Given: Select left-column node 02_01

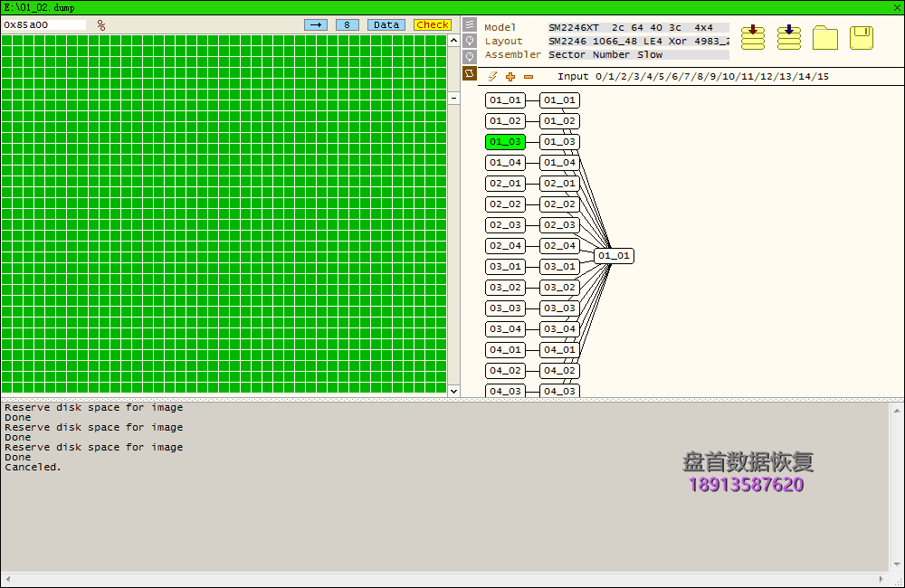Looking at the screenshot, I should (505, 184).
